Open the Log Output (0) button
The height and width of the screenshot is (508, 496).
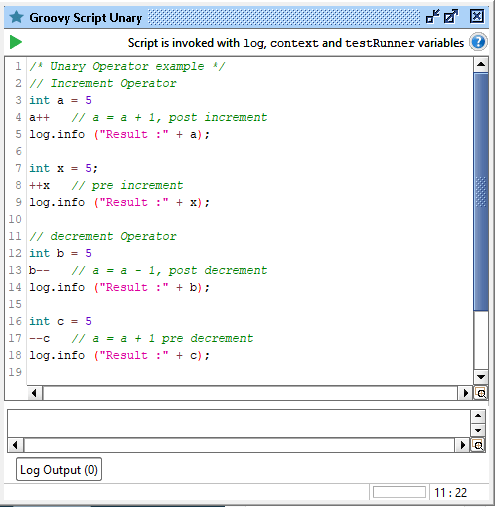point(59,469)
